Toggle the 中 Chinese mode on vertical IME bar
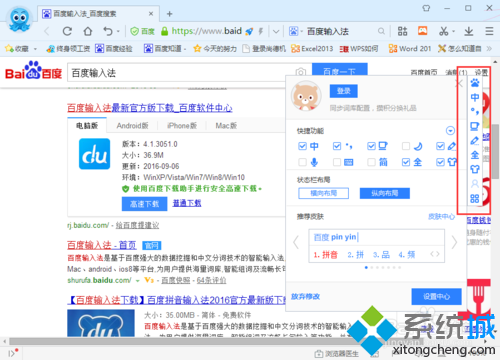This screenshot has width=500, height=360. pos(475,97)
